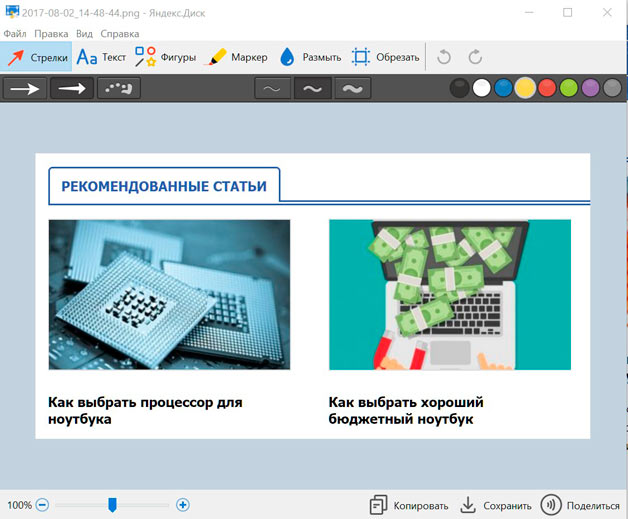Choose the Фигуры shapes tool
The image size is (628, 519).
coord(165,57)
